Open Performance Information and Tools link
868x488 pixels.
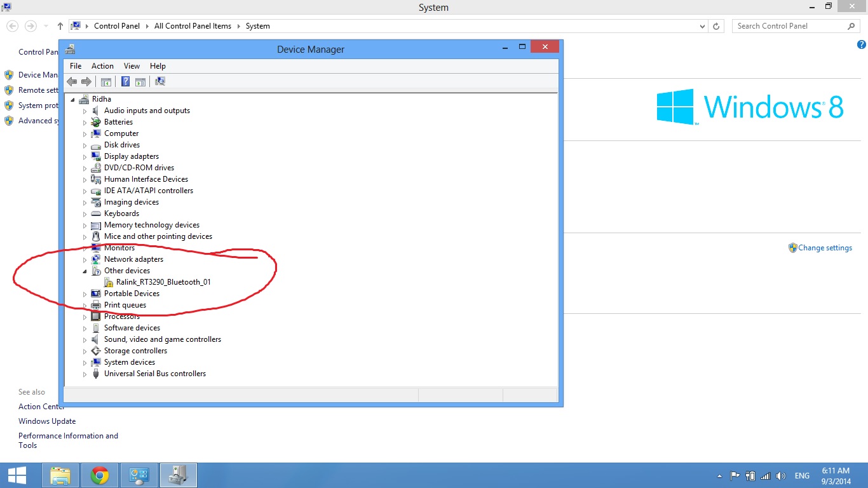point(68,440)
